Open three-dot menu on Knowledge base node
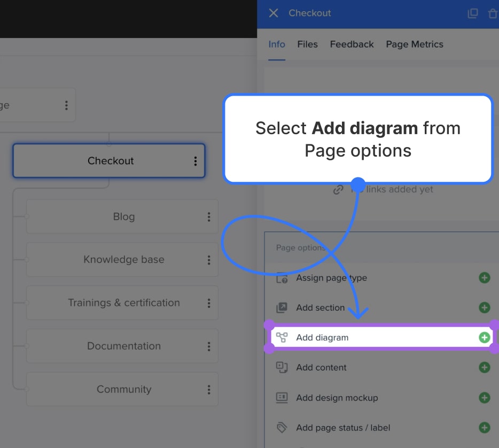 coord(209,260)
